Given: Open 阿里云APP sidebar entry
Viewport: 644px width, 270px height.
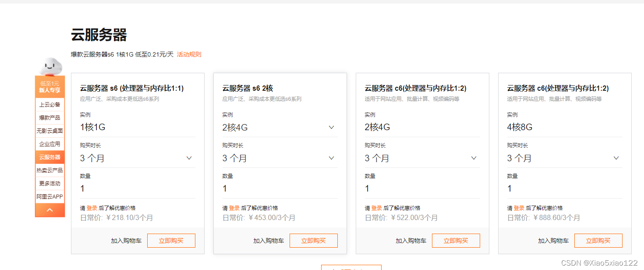Looking at the screenshot, I should pyautogui.click(x=50, y=196).
